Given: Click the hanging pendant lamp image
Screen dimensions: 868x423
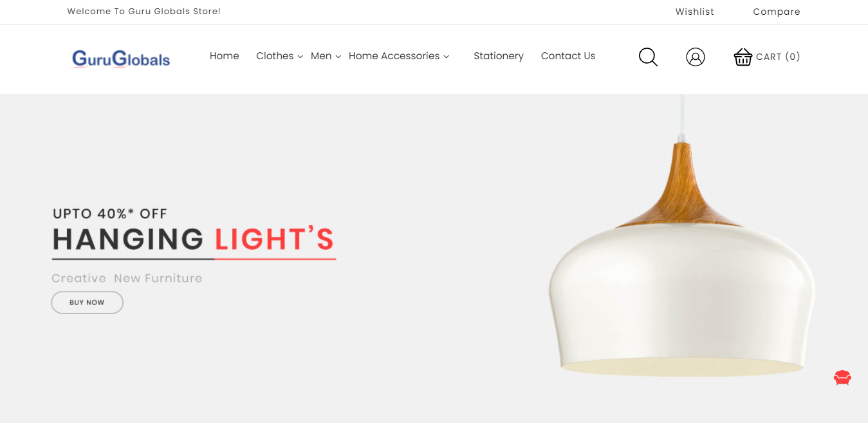Looking at the screenshot, I should coord(681,245).
